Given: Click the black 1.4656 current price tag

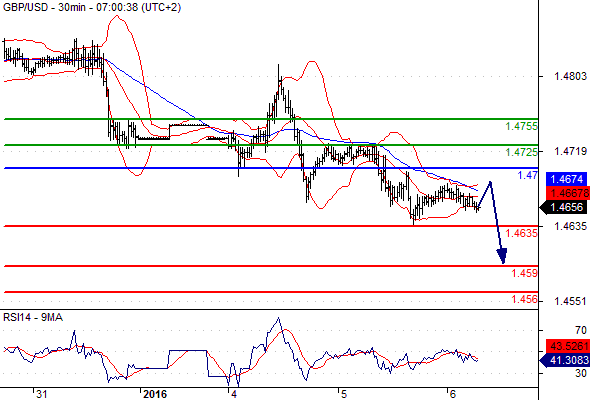Looking at the screenshot, I should click(563, 207).
